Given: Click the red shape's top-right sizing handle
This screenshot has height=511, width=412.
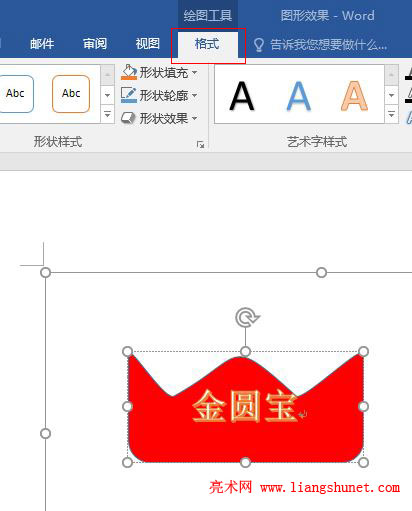Looking at the screenshot, I should [363, 351].
